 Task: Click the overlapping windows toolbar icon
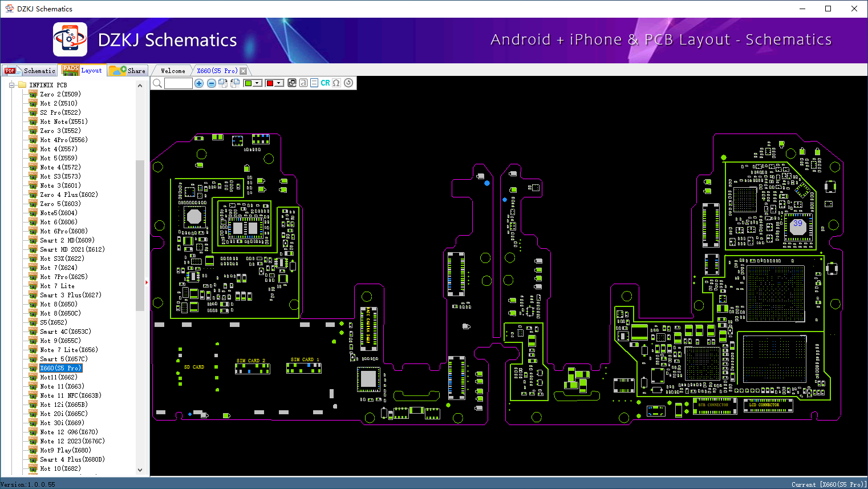pos(292,83)
